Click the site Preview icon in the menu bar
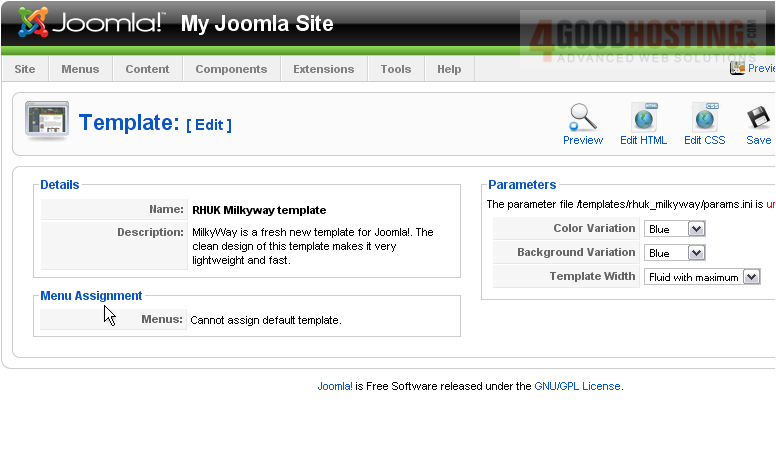The height and width of the screenshot is (450, 776). pos(738,68)
